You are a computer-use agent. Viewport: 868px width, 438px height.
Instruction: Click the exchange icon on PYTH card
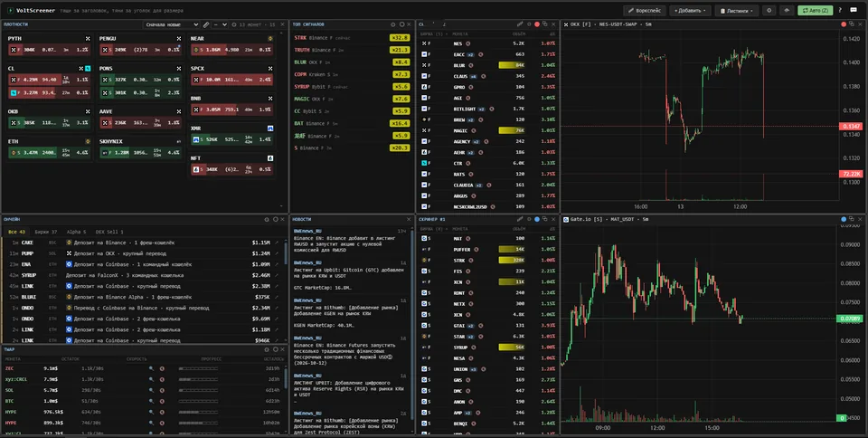pos(88,39)
